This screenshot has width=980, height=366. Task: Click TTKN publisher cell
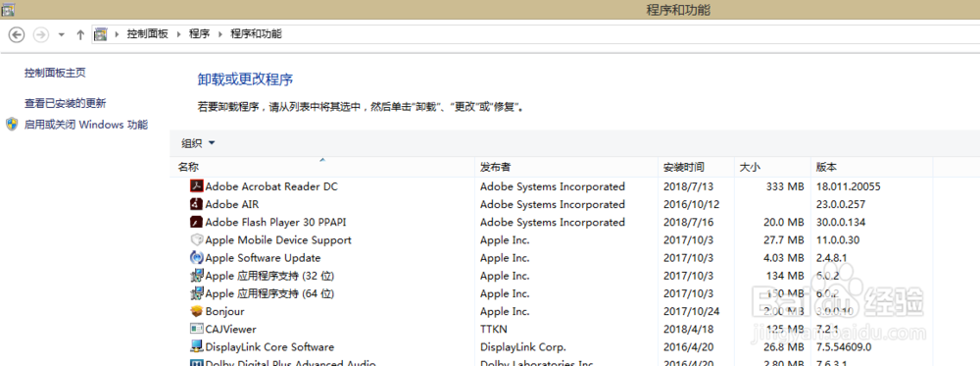click(493, 329)
